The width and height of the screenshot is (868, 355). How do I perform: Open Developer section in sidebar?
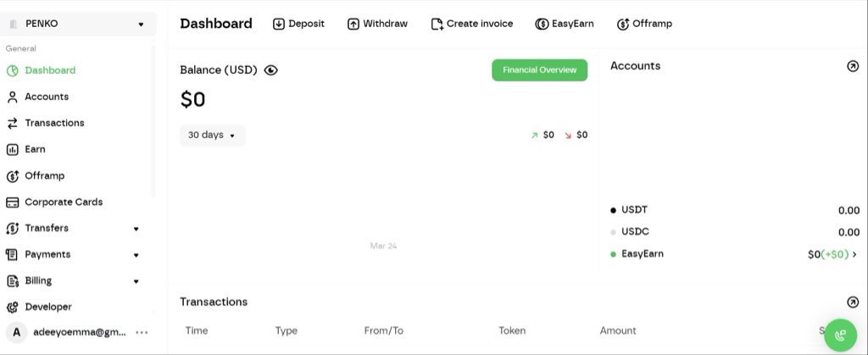48,307
